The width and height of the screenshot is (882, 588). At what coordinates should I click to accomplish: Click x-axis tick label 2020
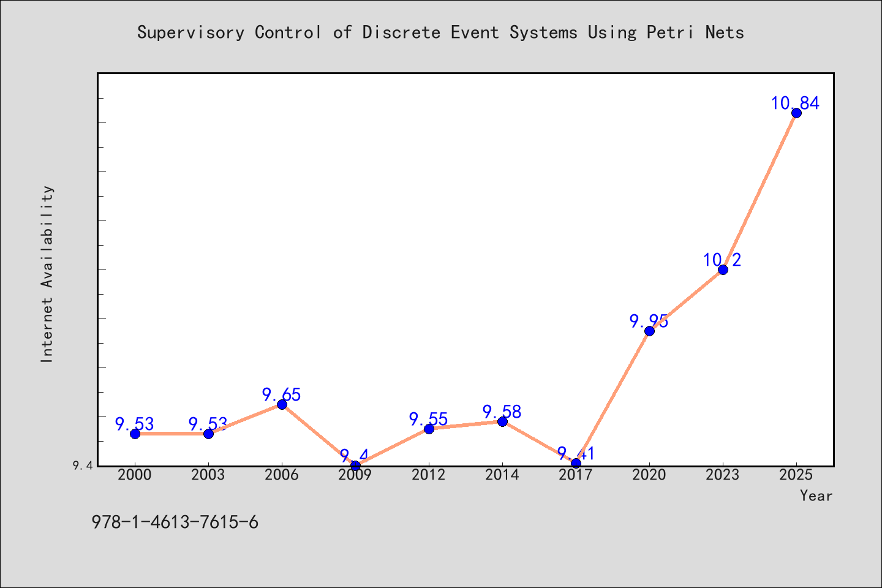tap(649, 475)
